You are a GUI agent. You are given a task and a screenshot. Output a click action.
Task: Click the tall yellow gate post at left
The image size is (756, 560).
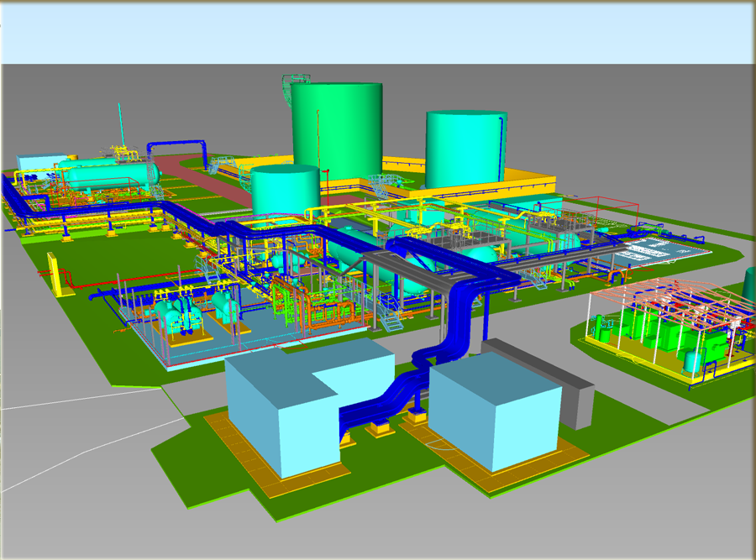(54, 275)
